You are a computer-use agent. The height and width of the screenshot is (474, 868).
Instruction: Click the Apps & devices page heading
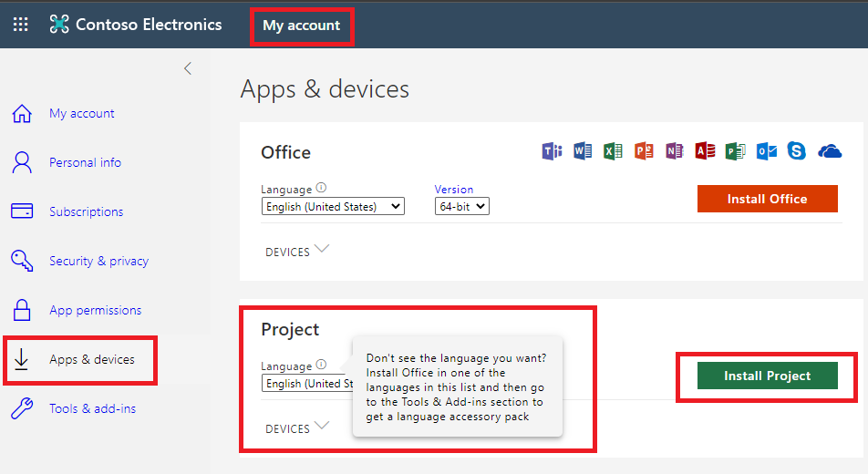click(x=325, y=89)
